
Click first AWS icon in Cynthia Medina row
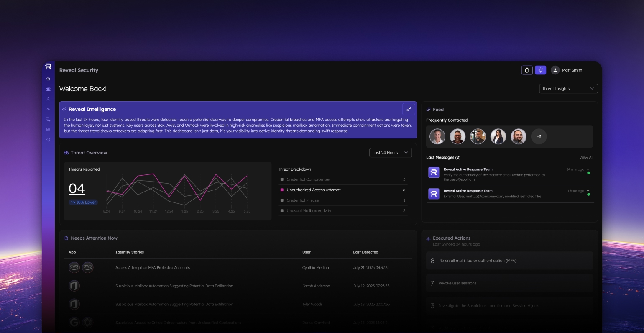click(x=74, y=267)
